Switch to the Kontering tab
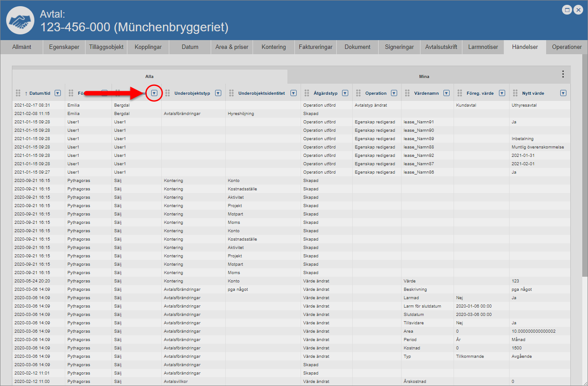 point(273,47)
